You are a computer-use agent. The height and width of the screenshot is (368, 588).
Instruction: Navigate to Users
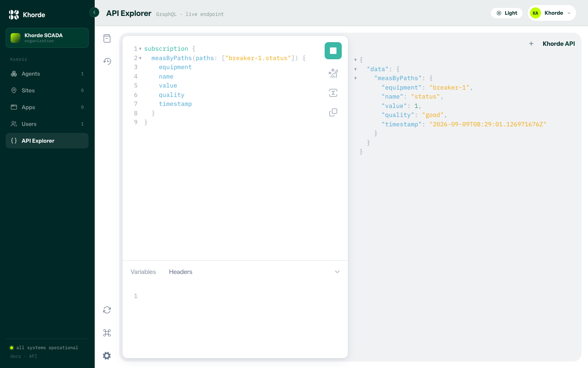pos(47,124)
